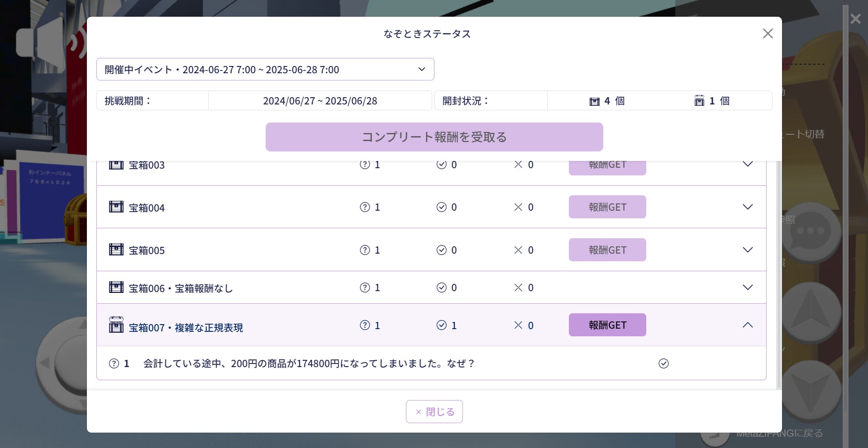Click the solved checkmark beside the 会計 question
The width and height of the screenshot is (868, 448).
pos(663,363)
